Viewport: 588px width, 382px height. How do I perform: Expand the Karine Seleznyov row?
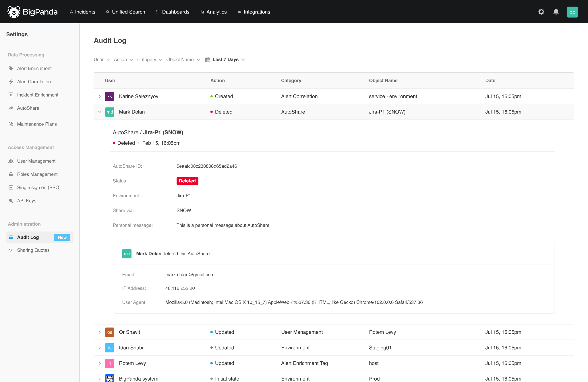point(100,97)
